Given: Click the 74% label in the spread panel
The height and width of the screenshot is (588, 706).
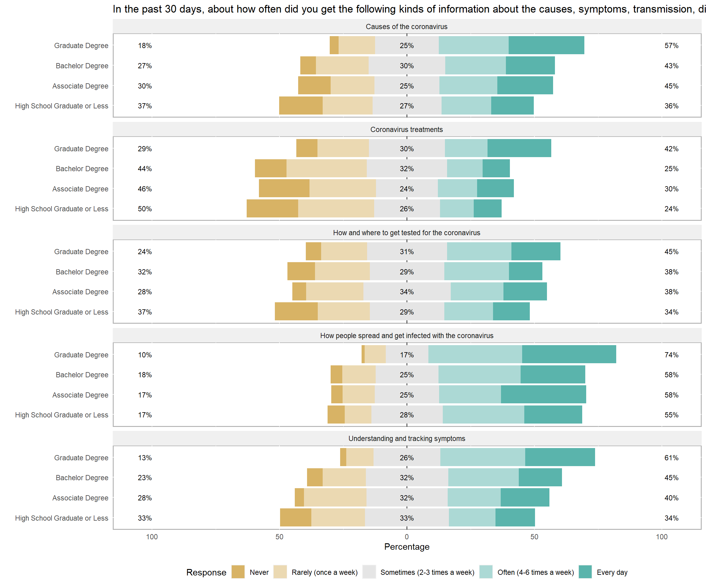Looking at the screenshot, I should point(671,355).
